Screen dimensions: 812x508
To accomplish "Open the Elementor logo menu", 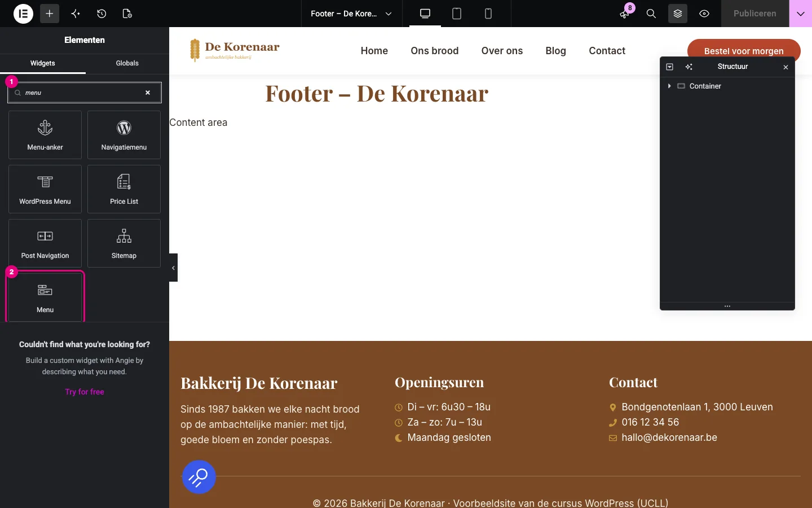I will 23,14.
